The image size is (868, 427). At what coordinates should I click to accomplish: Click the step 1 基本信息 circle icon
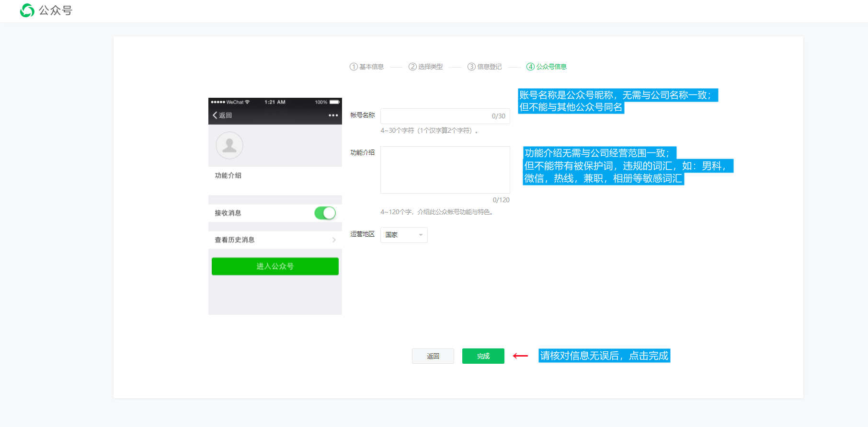(354, 67)
